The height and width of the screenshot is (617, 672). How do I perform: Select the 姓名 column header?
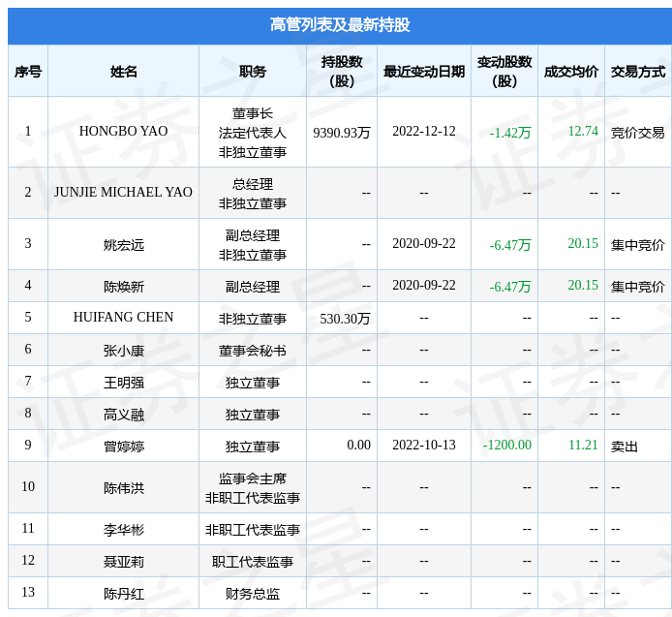[x=123, y=72]
